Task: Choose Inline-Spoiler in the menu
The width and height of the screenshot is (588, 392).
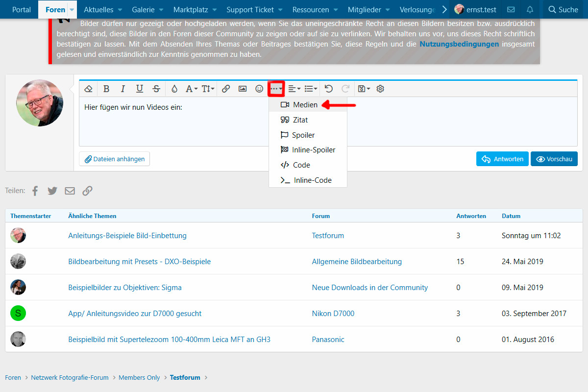Action: point(308,150)
